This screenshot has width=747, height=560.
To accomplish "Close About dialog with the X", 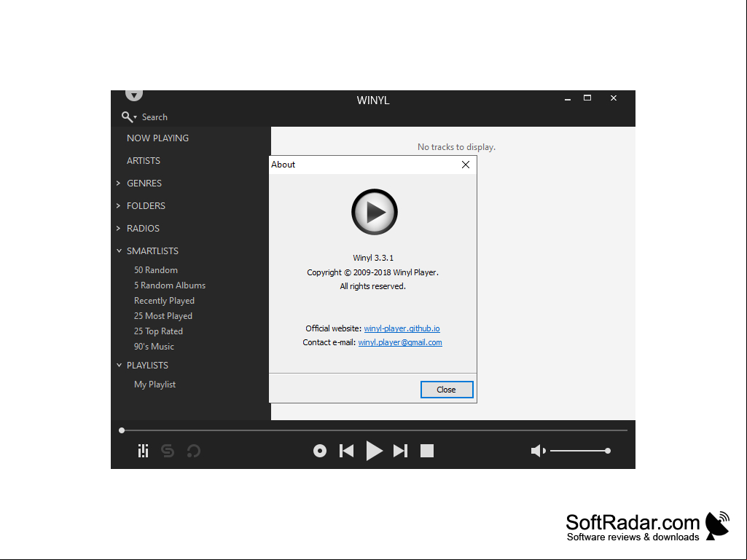I will click(x=466, y=165).
